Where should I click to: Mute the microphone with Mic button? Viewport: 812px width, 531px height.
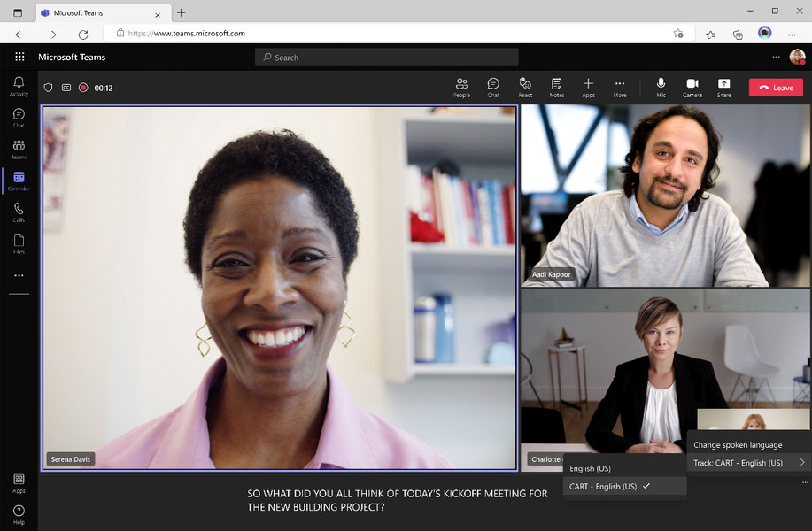[661, 87]
